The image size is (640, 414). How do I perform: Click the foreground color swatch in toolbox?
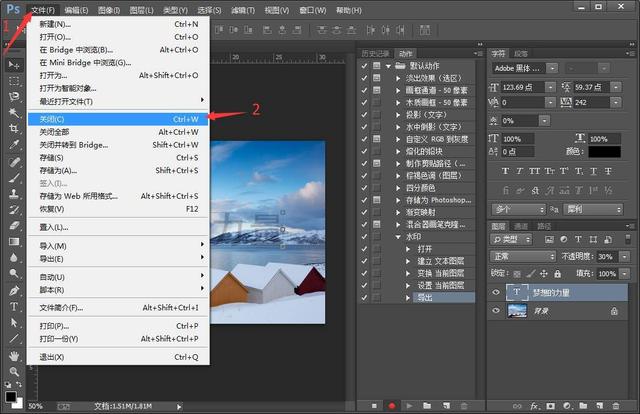tap(11, 396)
